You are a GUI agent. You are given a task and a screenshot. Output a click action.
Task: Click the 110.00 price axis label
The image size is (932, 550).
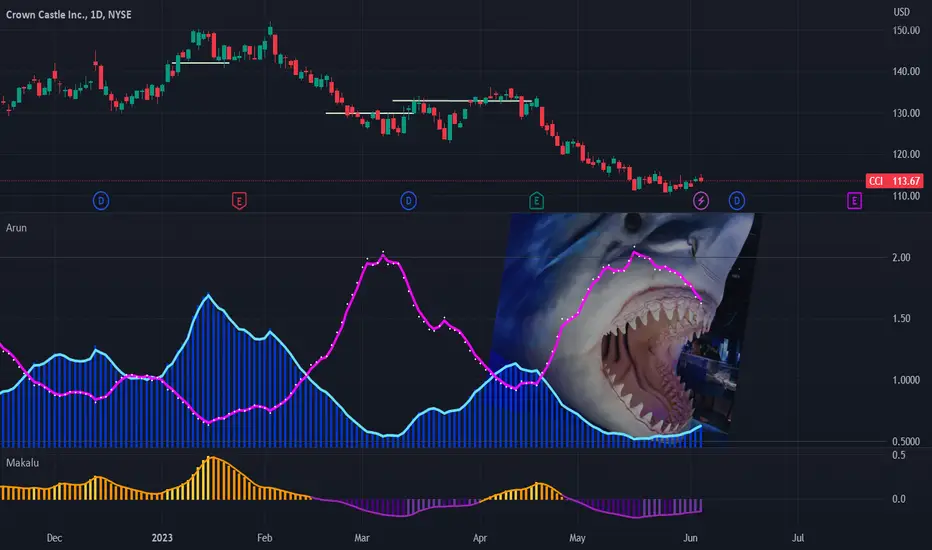[x=906, y=196]
